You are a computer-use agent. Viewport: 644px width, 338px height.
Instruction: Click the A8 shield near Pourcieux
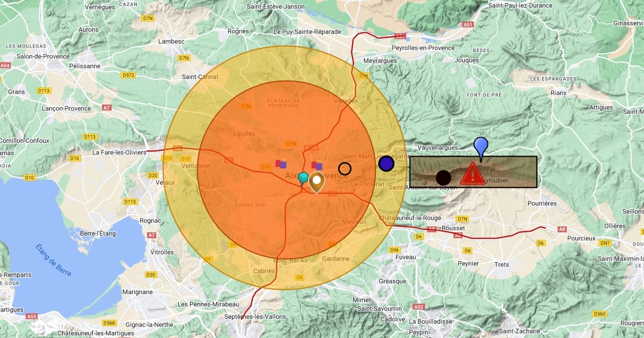pyautogui.click(x=562, y=229)
